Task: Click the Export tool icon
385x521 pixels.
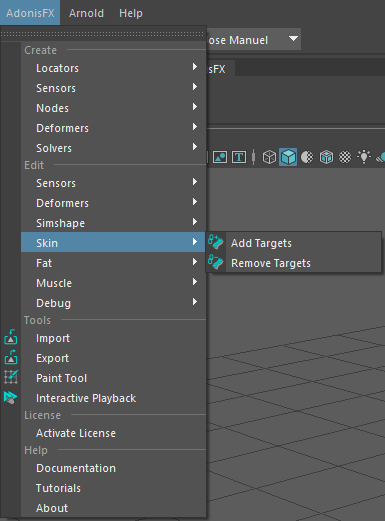Action: (11, 357)
